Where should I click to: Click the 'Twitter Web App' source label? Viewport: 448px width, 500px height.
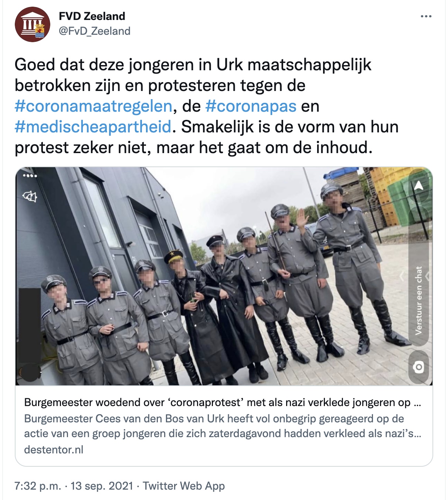184,486
